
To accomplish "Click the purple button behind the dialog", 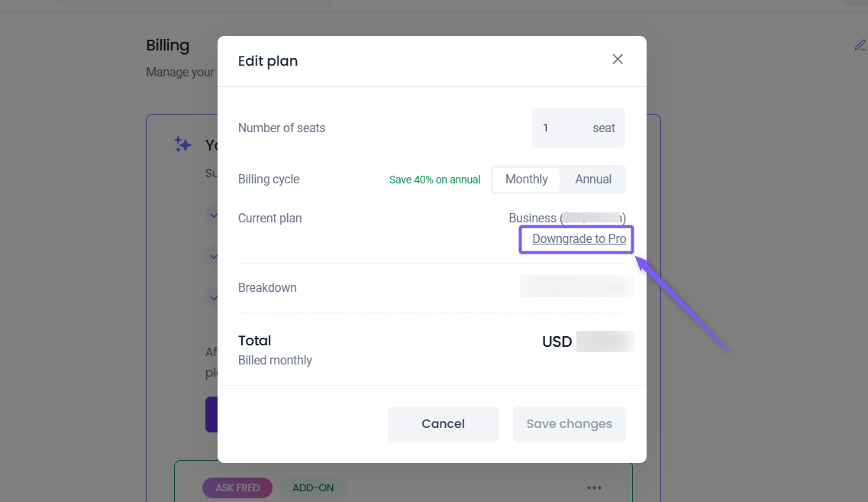I will click(x=211, y=414).
